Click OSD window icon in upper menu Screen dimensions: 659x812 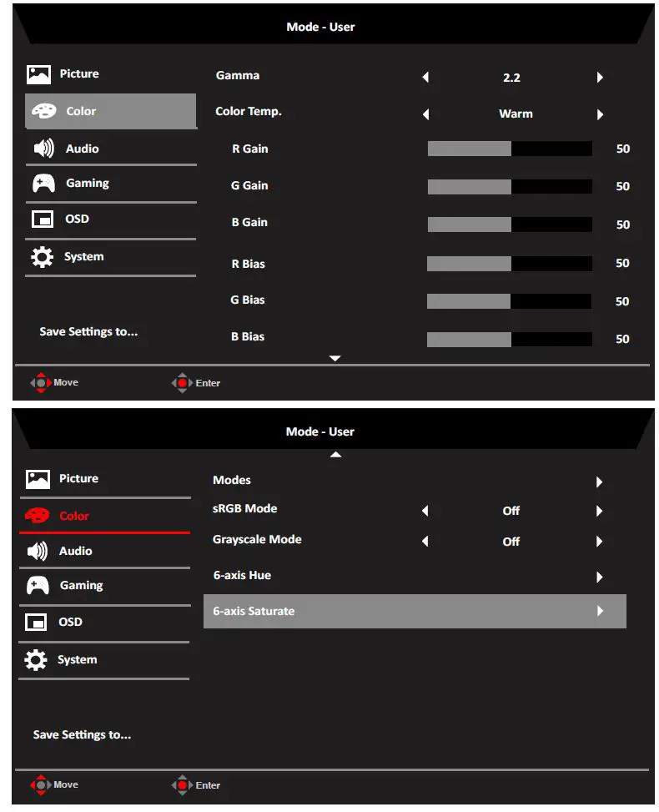(x=43, y=219)
